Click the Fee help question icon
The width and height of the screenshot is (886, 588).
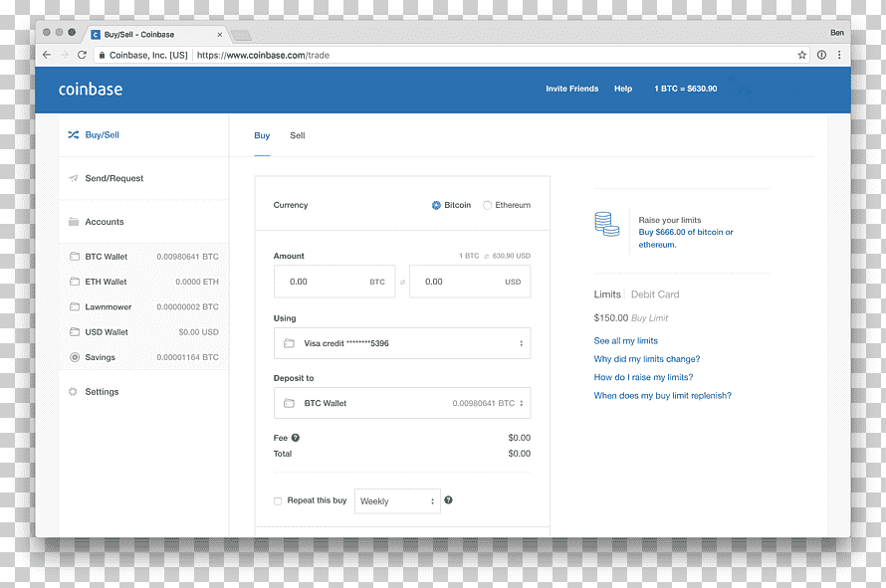pyautogui.click(x=296, y=438)
